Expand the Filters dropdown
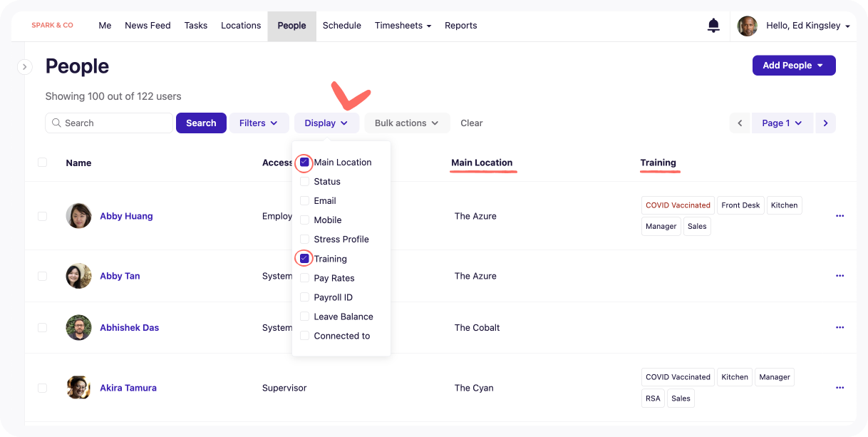868x437 pixels. tap(258, 123)
